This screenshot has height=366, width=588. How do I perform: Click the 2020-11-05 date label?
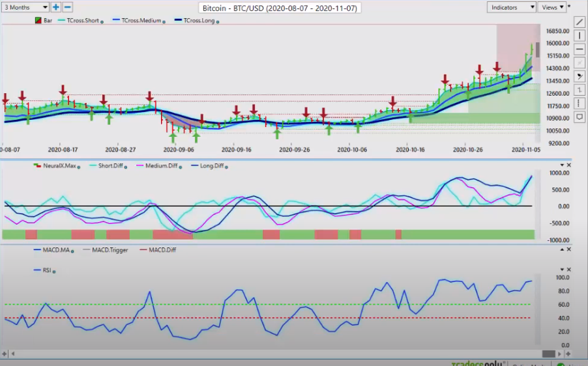pyautogui.click(x=526, y=150)
